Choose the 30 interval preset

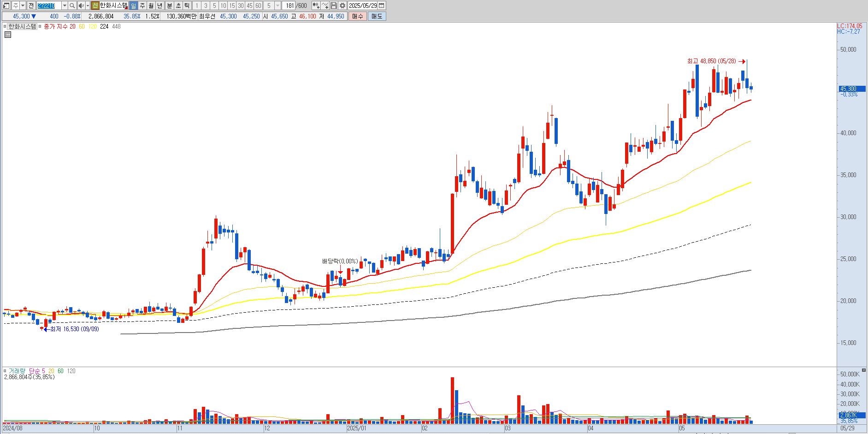tap(241, 6)
